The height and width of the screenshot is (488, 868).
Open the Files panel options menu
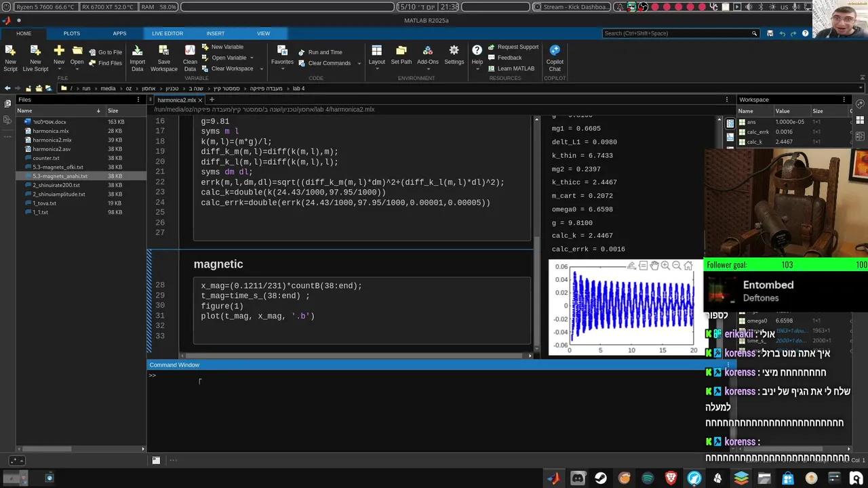[x=138, y=100]
